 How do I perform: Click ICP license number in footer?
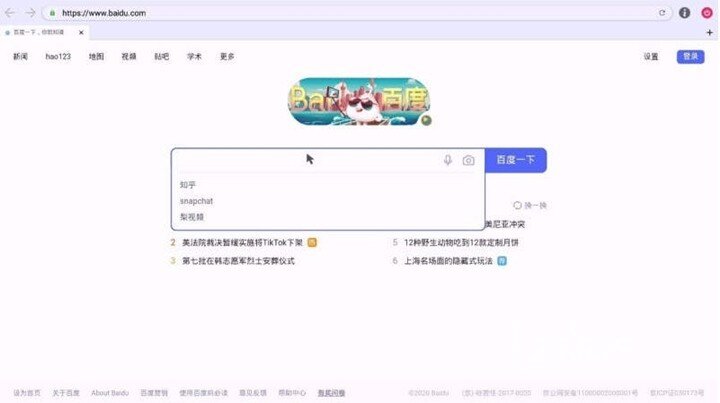677,393
